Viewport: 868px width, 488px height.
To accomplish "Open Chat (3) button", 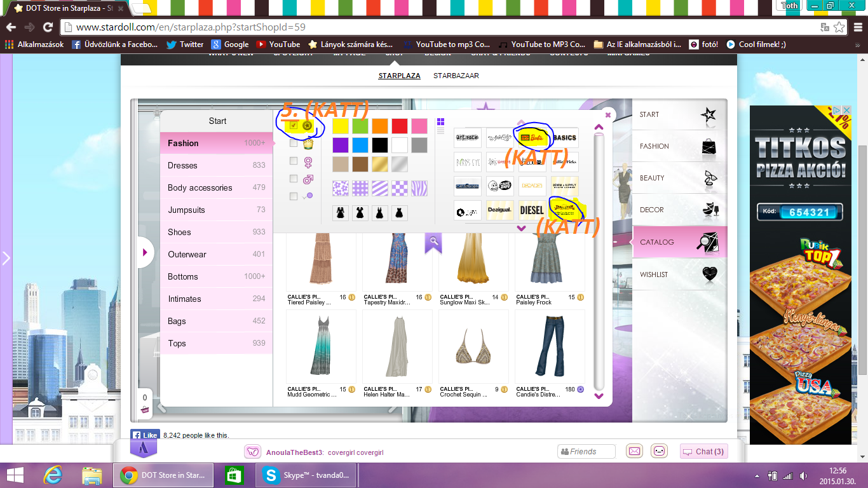I will tap(703, 452).
